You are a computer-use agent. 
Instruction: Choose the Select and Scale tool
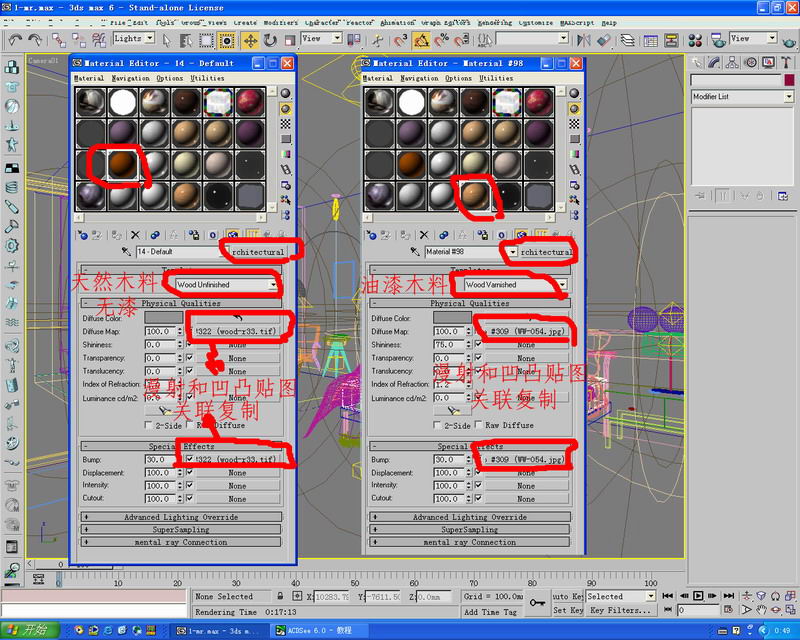290,40
